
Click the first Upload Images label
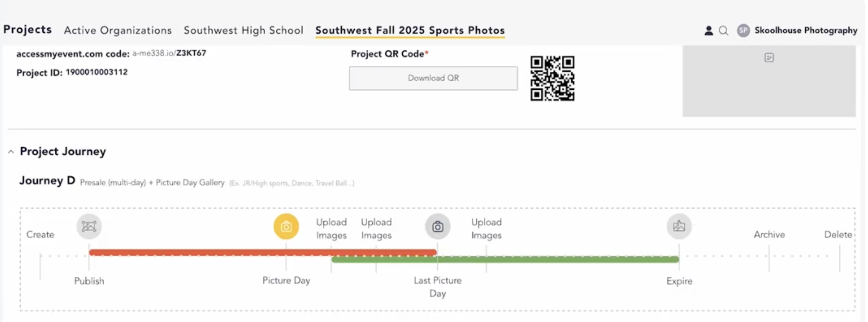331,228
